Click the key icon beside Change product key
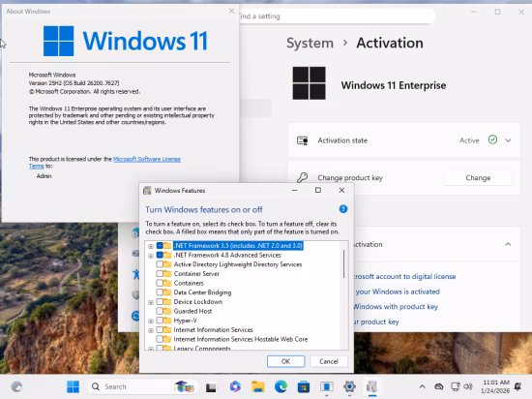532x399 pixels. tap(302, 177)
